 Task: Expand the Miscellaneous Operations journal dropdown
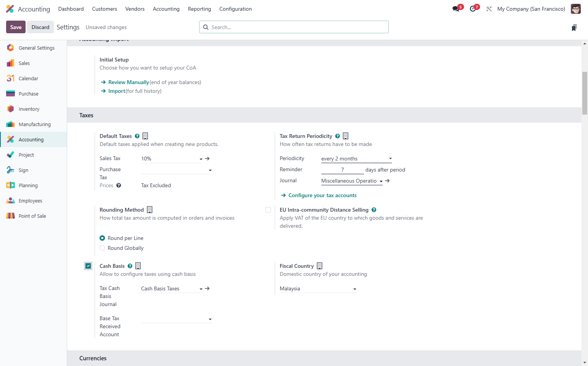(x=352, y=181)
